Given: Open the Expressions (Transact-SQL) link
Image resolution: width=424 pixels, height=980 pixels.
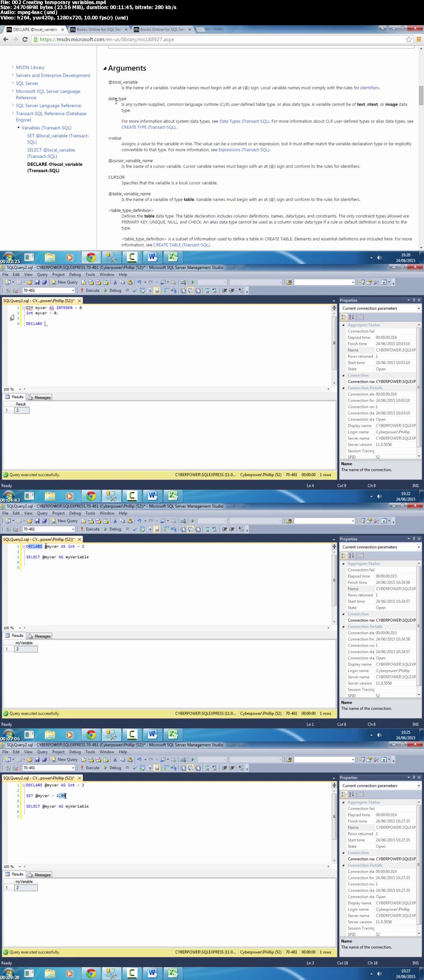Looking at the screenshot, I should tap(244, 150).
